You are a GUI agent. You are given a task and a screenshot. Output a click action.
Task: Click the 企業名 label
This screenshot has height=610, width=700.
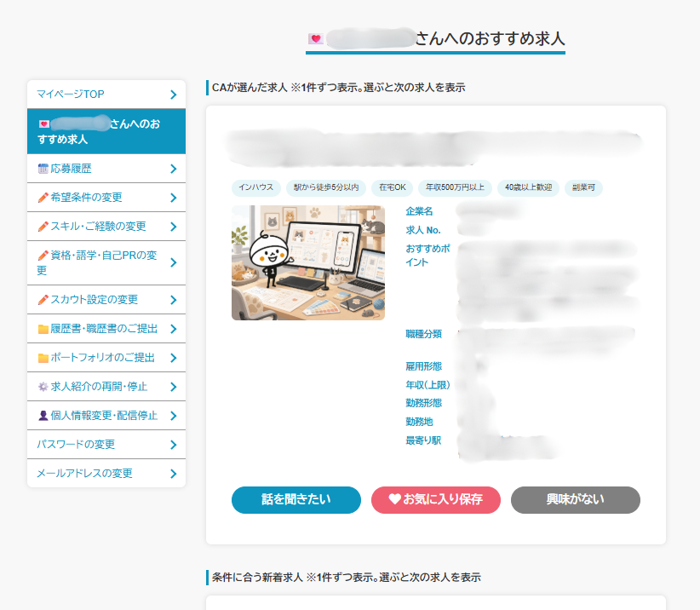[x=419, y=211]
